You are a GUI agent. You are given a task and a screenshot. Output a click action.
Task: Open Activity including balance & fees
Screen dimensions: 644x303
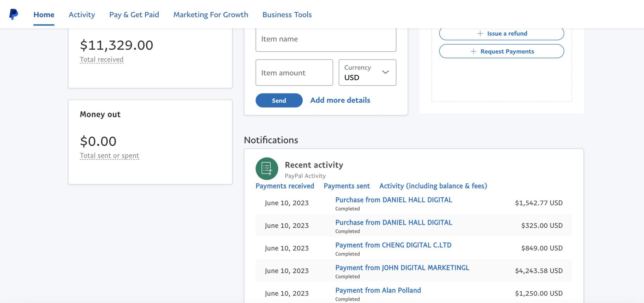pos(433,186)
